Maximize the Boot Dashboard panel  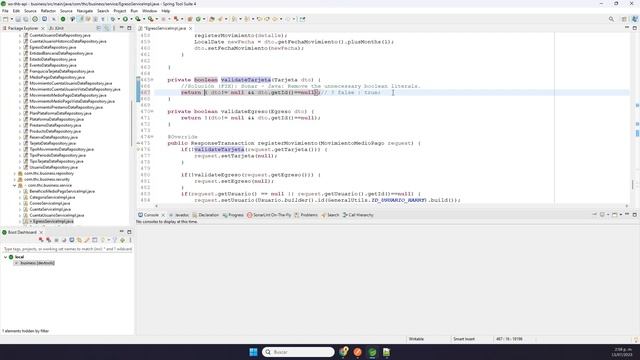[129, 232]
